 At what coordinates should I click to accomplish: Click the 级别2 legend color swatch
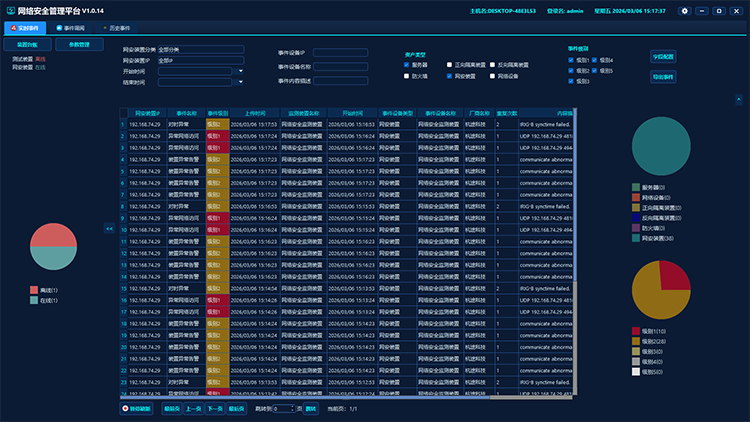[636, 340]
